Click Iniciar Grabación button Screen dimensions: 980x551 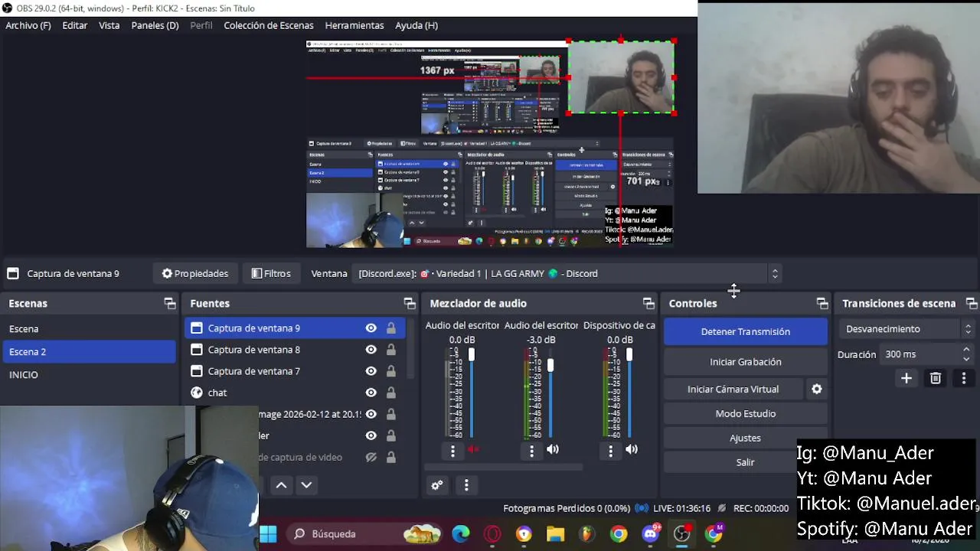[x=746, y=362]
